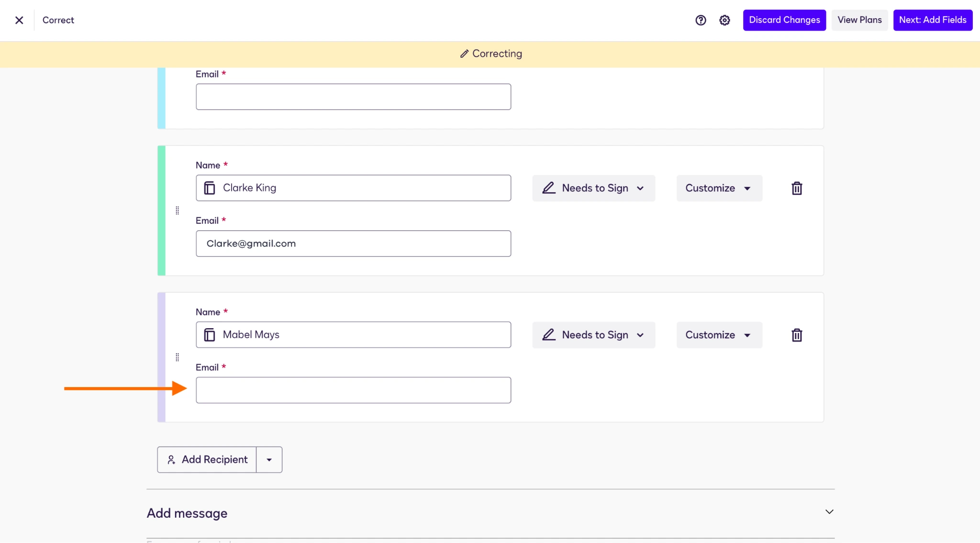Image resolution: width=980 pixels, height=543 pixels.
Task: Click the person icon on Add Recipient
Action: pos(171,460)
